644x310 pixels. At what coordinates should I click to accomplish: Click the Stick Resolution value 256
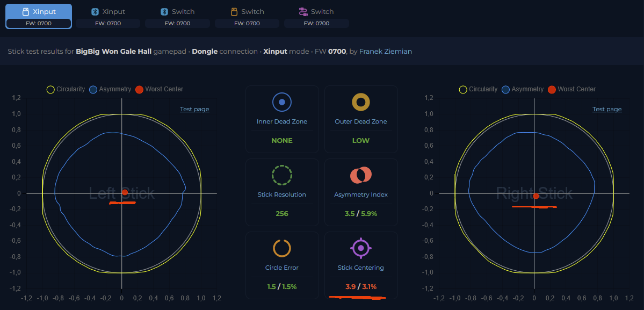pos(282,213)
